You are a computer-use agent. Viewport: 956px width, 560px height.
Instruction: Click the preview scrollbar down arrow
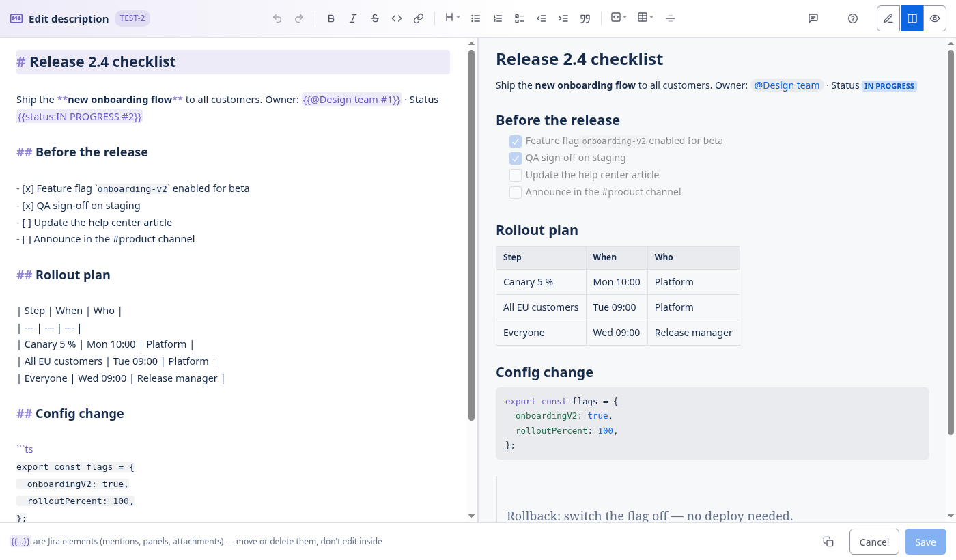(951, 516)
